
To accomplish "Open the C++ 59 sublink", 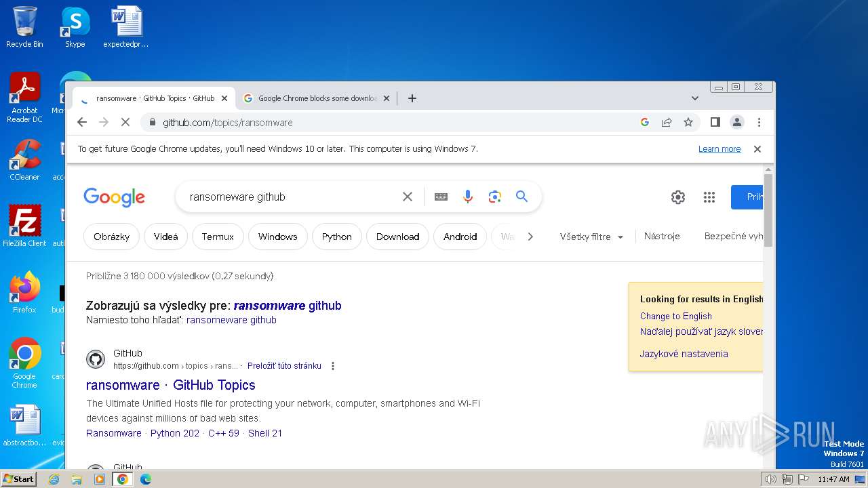I will 224,433.
